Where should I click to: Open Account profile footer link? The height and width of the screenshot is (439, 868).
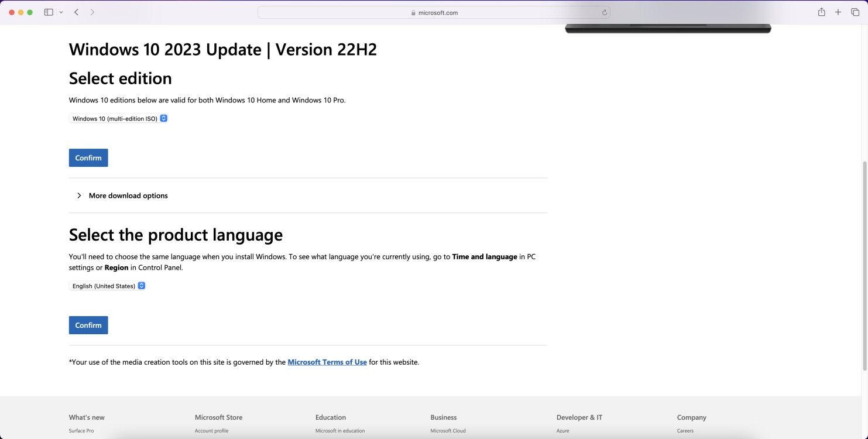[x=211, y=431]
